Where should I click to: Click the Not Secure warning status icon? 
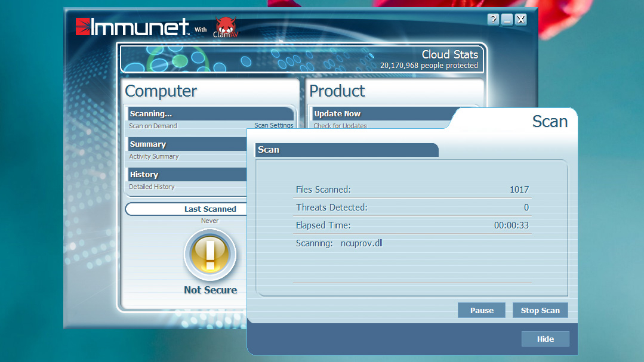click(x=210, y=255)
